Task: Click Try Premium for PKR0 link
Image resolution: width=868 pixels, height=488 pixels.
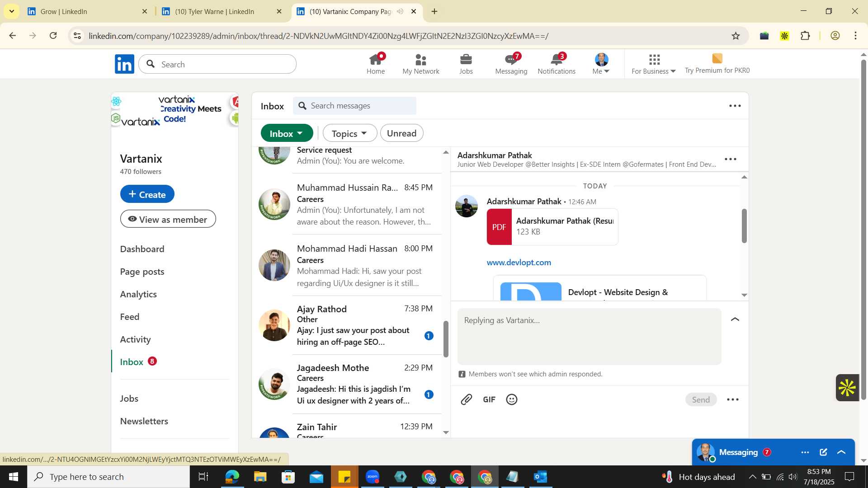Action: 717,64
